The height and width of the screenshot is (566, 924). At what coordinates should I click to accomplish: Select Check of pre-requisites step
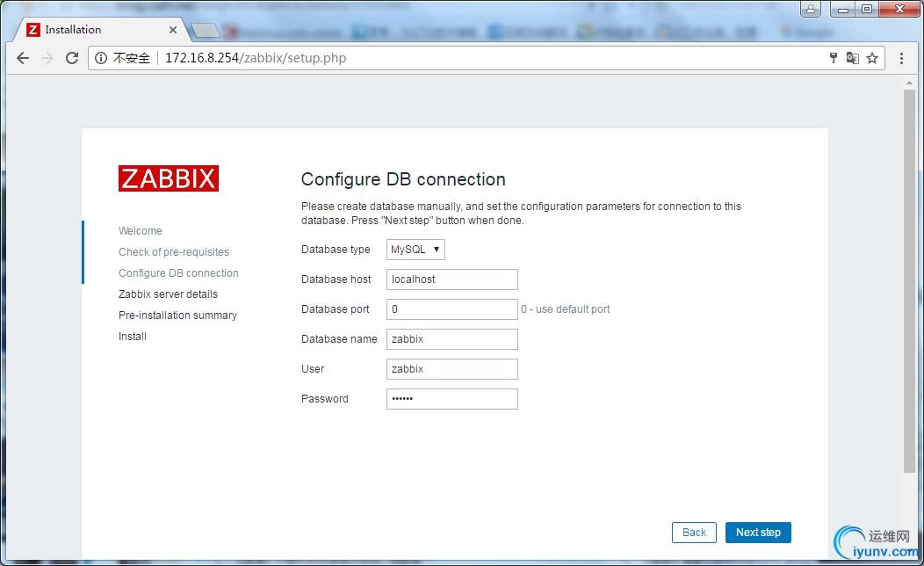(174, 251)
